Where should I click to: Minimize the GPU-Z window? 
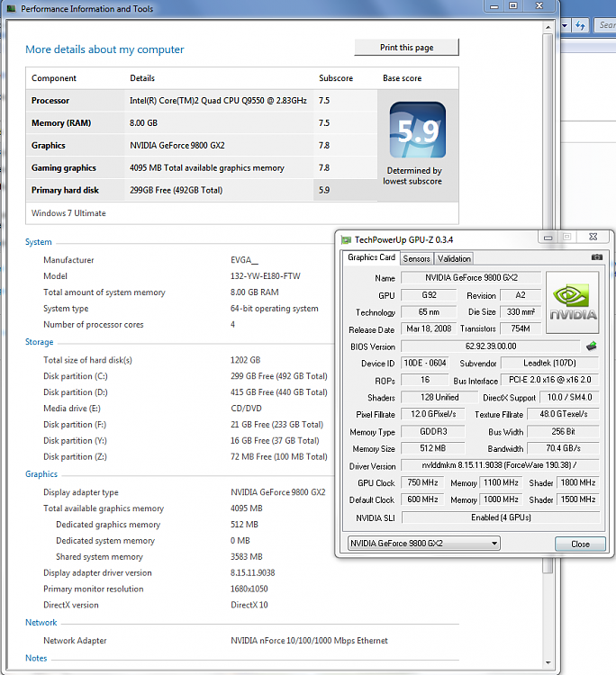pos(548,238)
